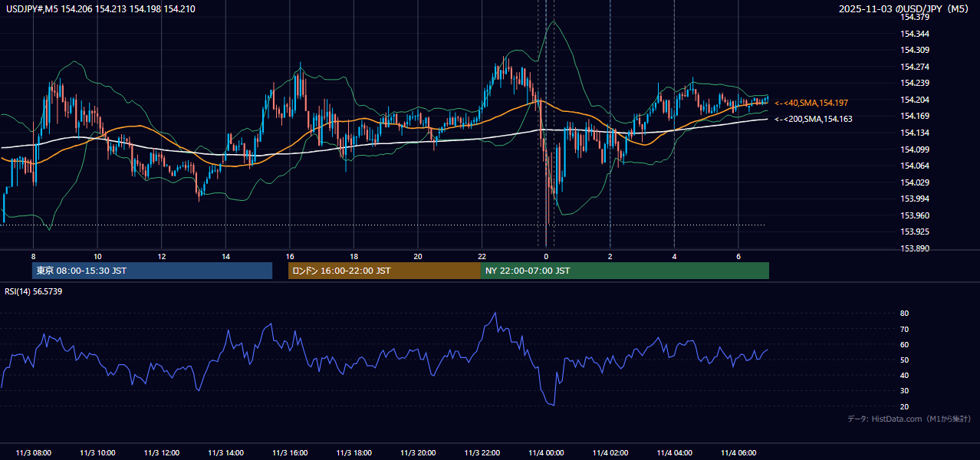
Task: Click the 11/3 12:00 time label
Action: [x=162, y=453]
